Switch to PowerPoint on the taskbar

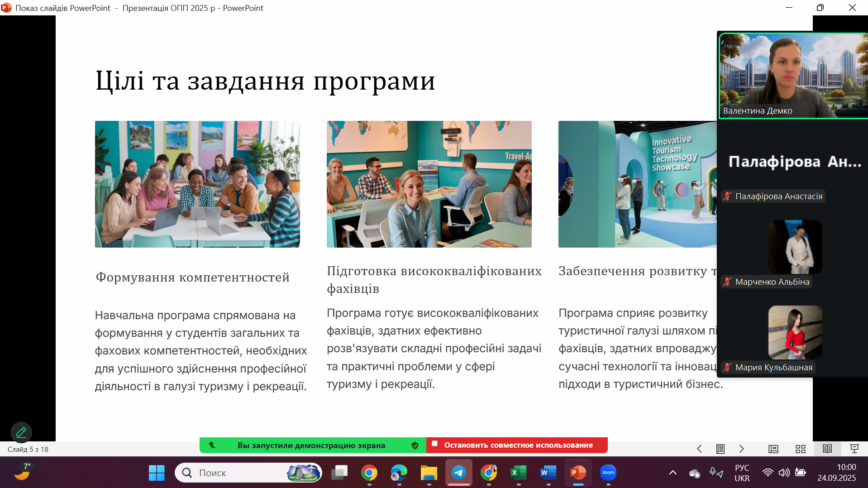578,473
